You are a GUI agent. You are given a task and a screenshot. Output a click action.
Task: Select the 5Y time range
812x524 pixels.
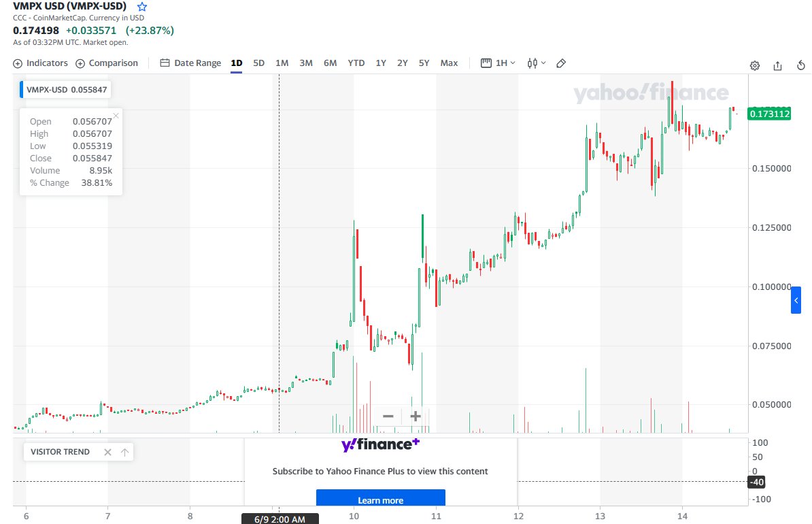click(424, 63)
